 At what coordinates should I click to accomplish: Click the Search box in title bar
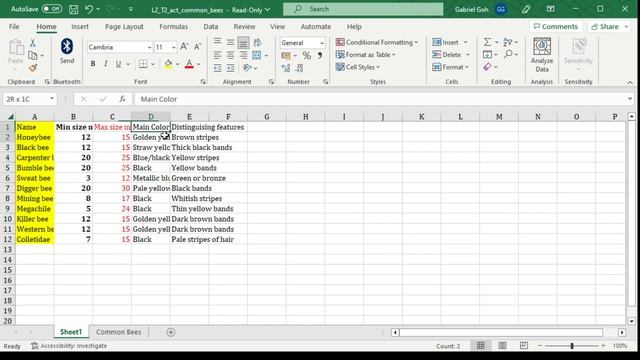click(363, 9)
